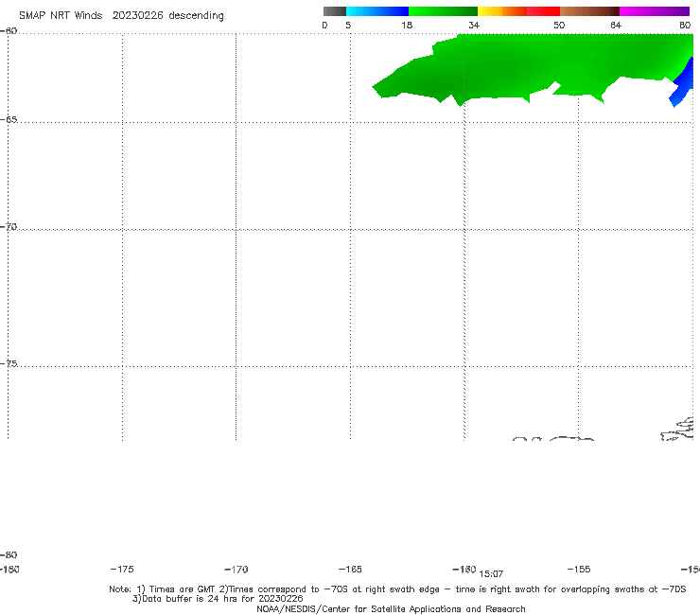Image resolution: width=700 pixels, height=615 pixels.
Task: Click the color bar label '18'
Action: coord(407,25)
